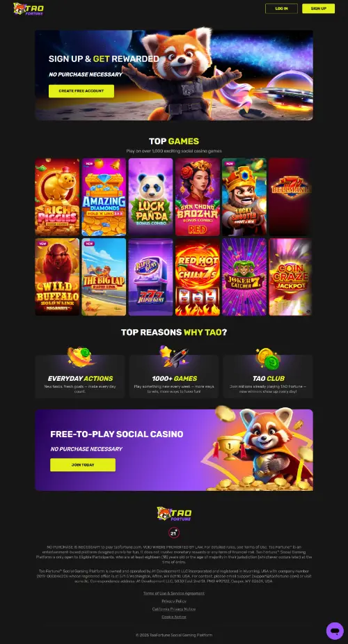Open the Rich Piggies game tile
Viewport: 348px width, 644px height.
(58, 197)
